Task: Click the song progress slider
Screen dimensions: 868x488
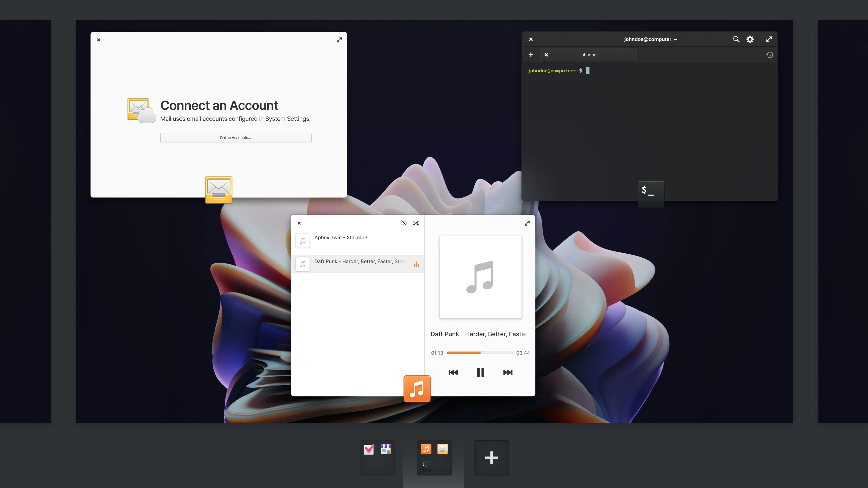Action: coord(479,353)
